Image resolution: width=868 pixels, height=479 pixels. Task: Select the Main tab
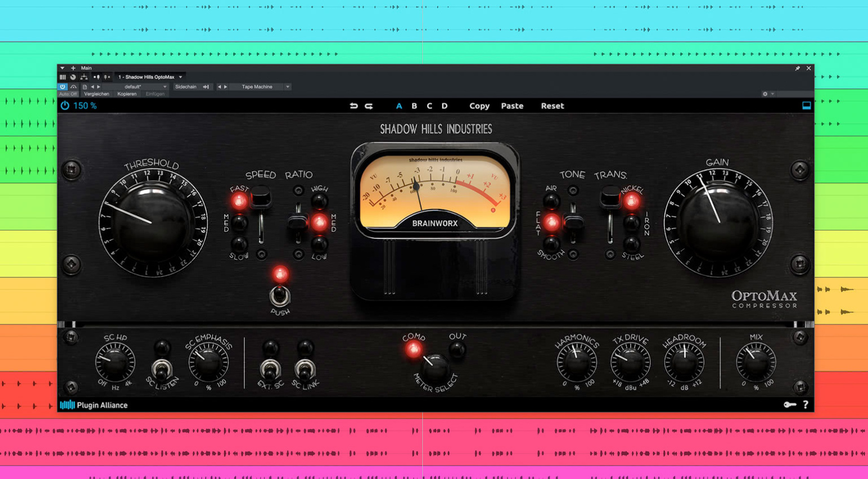pyautogui.click(x=86, y=68)
